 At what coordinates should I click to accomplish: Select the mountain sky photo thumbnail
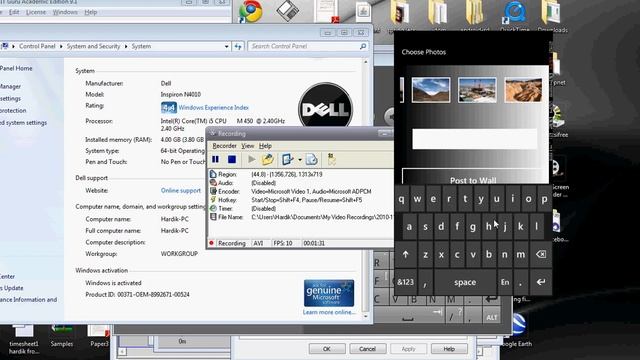coord(431,90)
